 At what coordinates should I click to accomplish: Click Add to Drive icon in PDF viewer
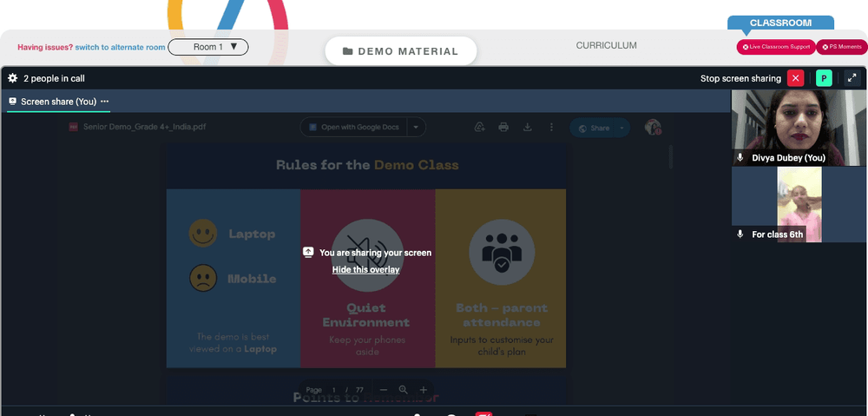coord(480,128)
